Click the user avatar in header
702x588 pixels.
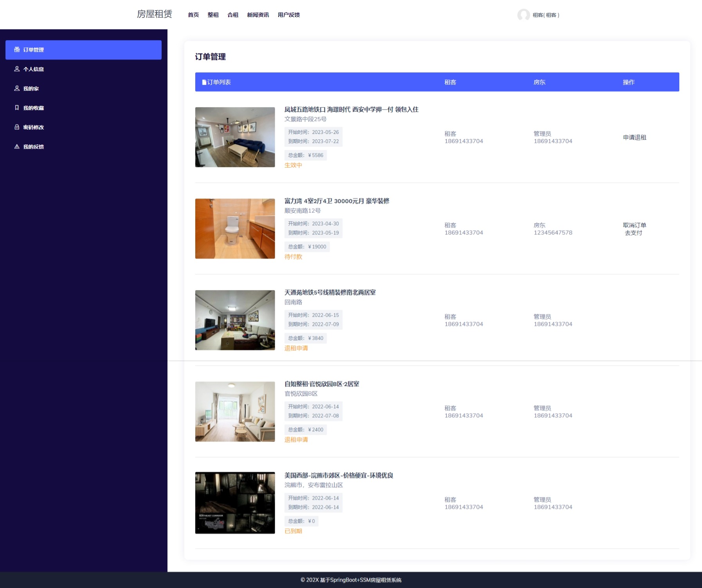point(523,15)
